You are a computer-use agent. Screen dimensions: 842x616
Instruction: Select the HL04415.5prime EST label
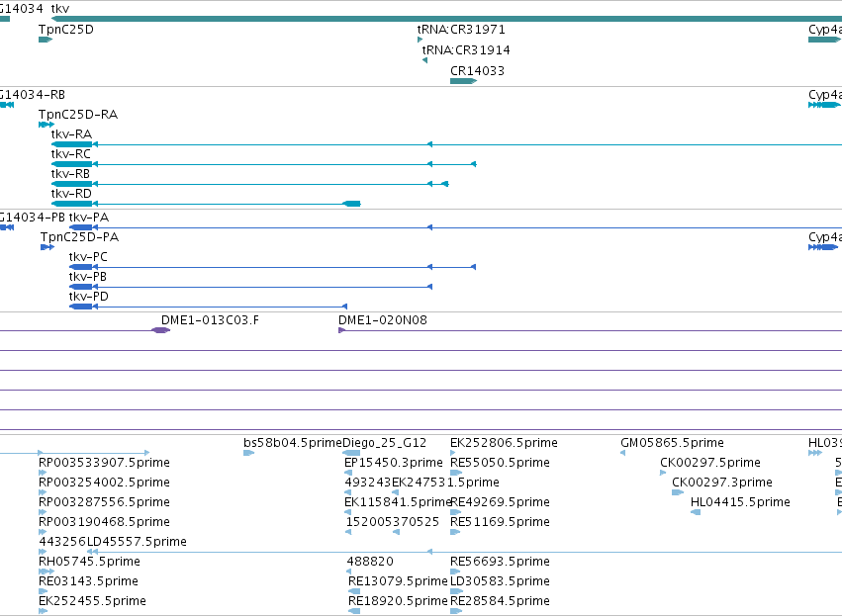pos(740,502)
